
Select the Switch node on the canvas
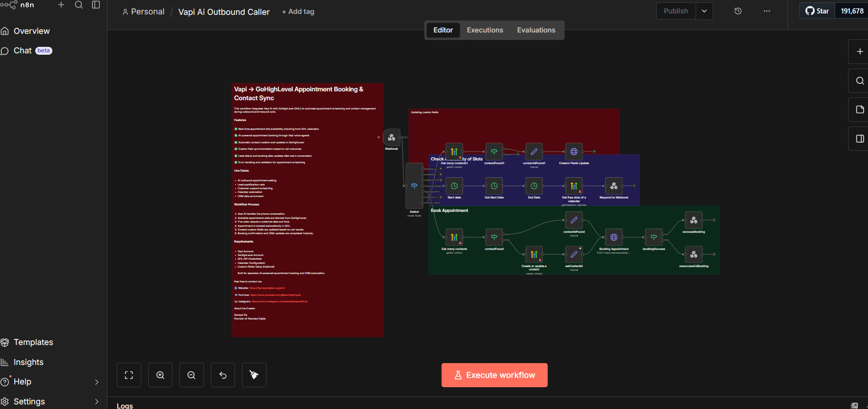[414, 186]
